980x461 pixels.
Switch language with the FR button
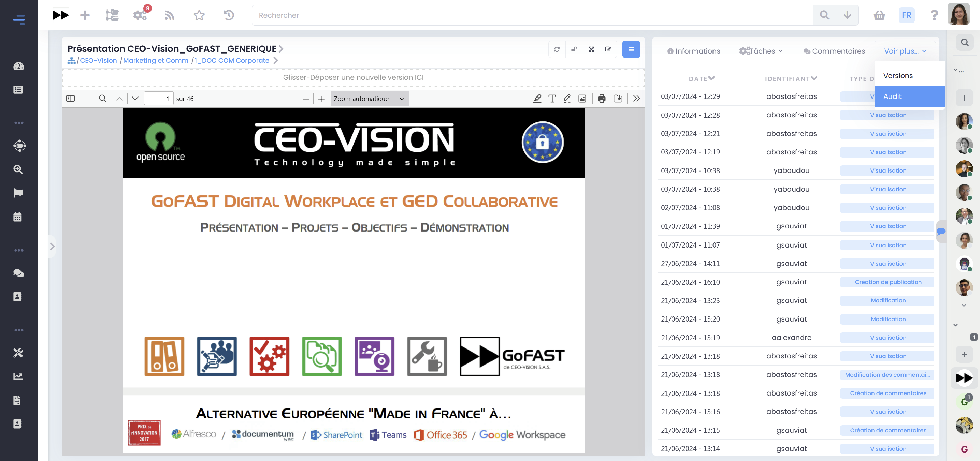tap(907, 15)
